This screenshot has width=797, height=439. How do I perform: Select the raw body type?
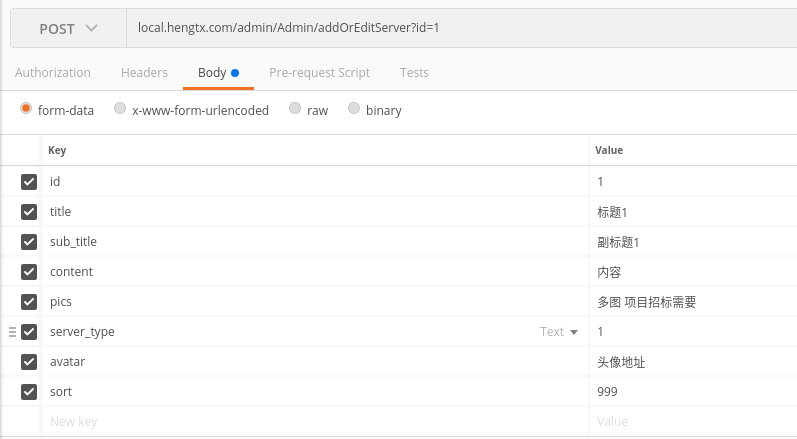pyautogui.click(x=295, y=108)
